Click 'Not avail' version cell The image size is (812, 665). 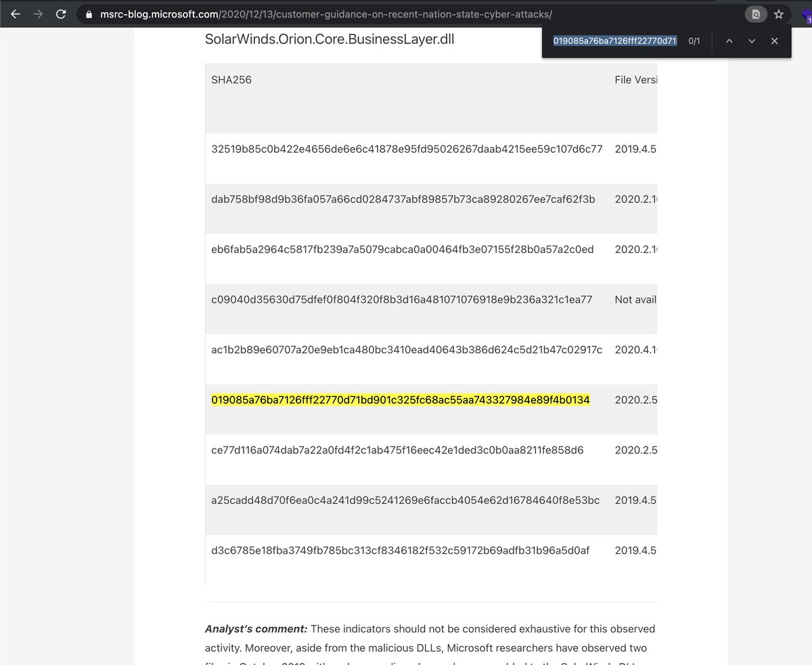[635, 300]
